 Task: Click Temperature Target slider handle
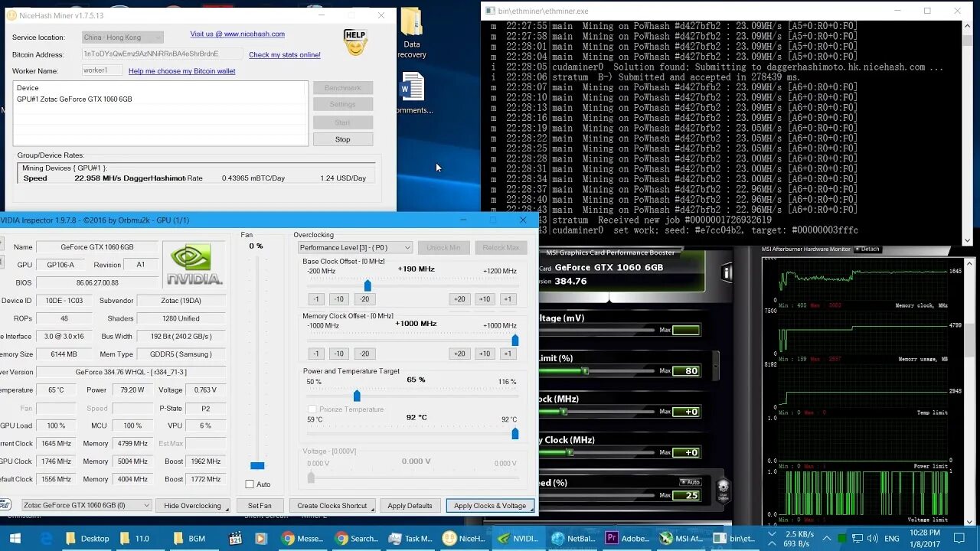[x=514, y=434]
